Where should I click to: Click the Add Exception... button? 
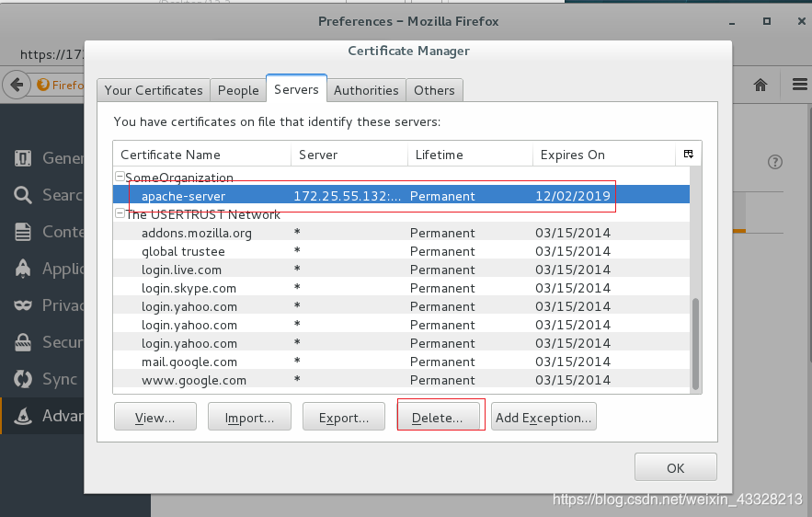click(543, 417)
